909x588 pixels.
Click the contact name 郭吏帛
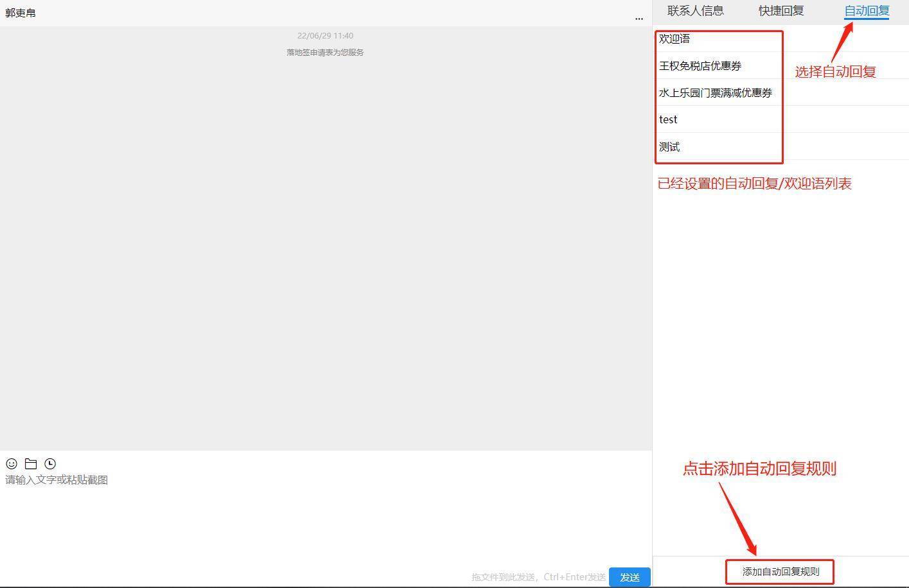pos(21,12)
